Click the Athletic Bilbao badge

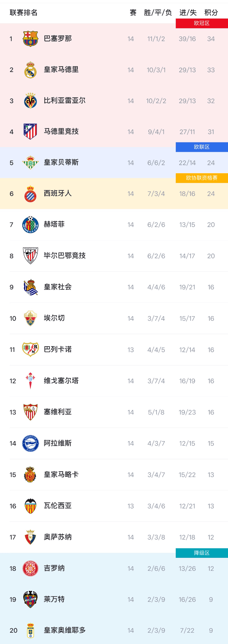[31, 256]
